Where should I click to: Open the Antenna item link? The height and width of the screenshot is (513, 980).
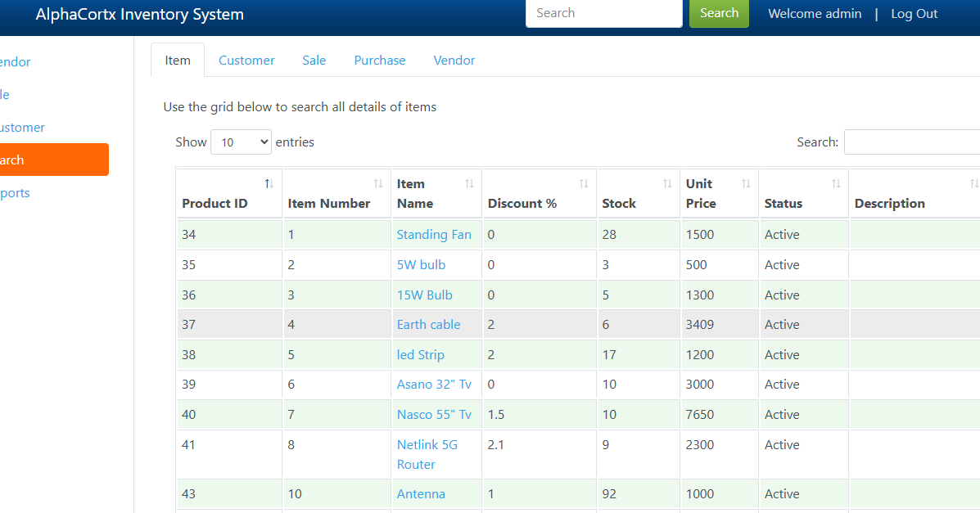[x=421, y=493]
